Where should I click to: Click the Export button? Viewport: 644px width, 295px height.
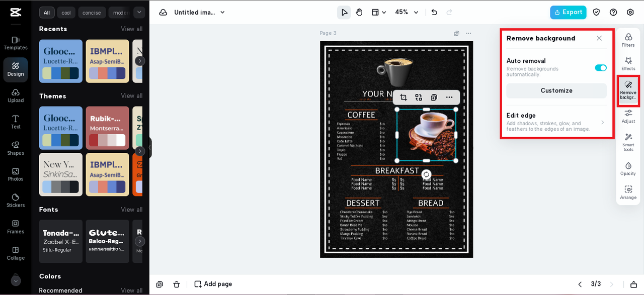pyautogui.click(x=568, y=12)
